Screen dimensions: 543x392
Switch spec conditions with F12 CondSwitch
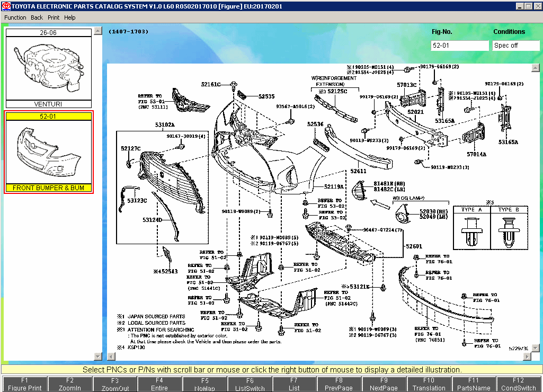518,382
